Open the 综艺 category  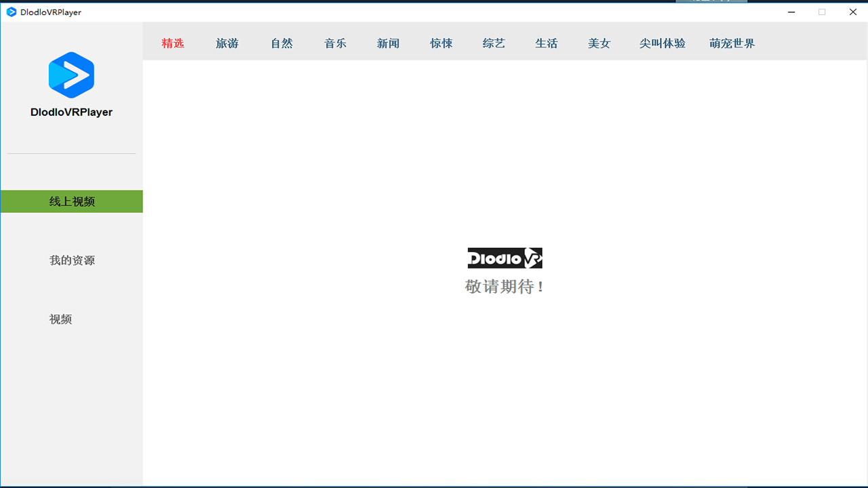click(x=494, y=43)
